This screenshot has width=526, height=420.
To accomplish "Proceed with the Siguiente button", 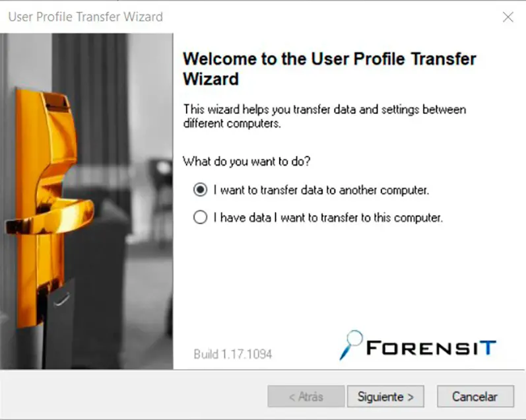I will pyautogui.click(x=385, y=396).
